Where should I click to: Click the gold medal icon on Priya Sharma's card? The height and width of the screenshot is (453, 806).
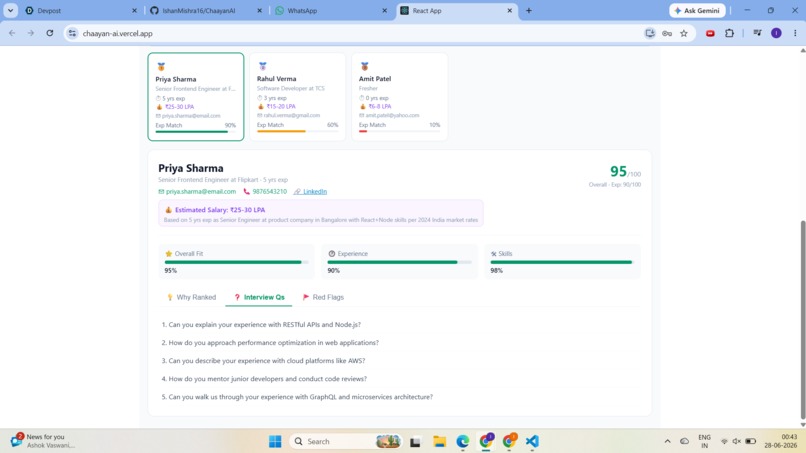pos(161,67)
